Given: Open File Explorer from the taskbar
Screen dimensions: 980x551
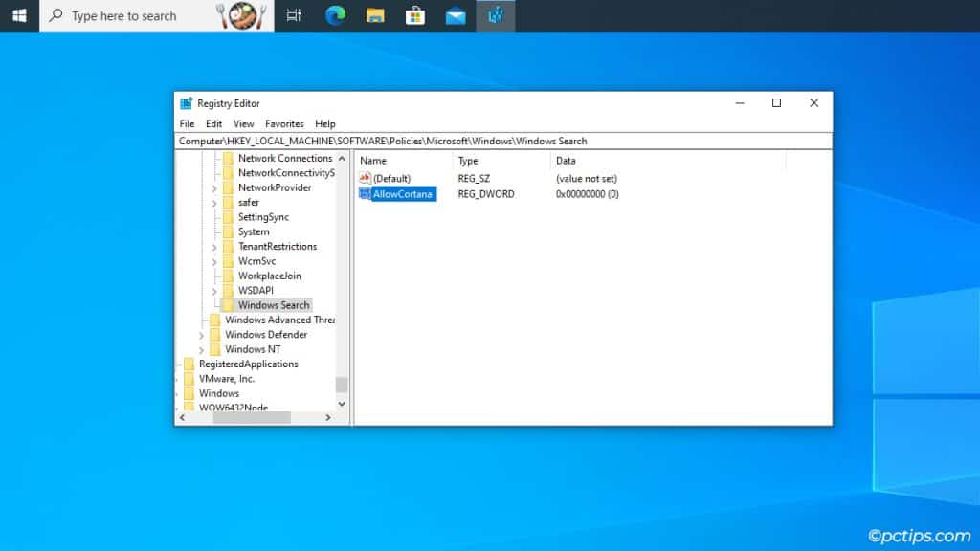Looking at the screenshot, I should coord(374,15).
